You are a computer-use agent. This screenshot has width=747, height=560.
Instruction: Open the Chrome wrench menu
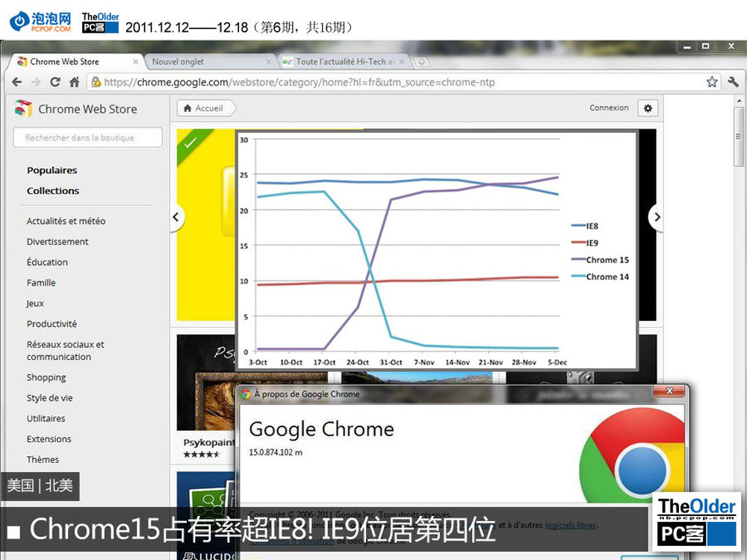pos(733,82)
